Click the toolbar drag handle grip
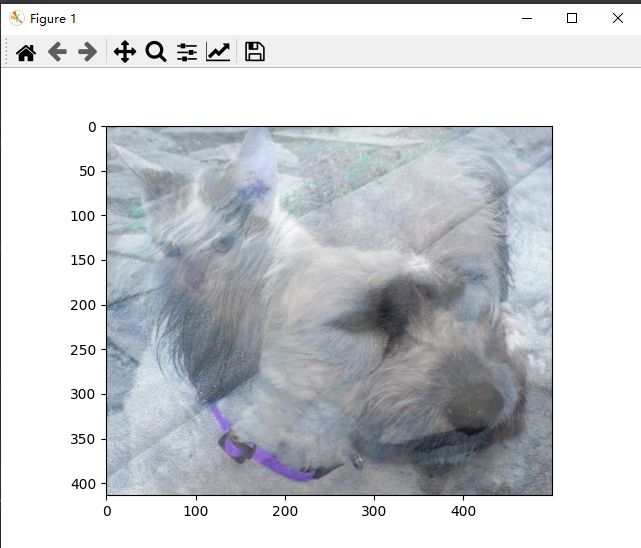The width and height of the screenshot is (641, 548). coord(6,51)
